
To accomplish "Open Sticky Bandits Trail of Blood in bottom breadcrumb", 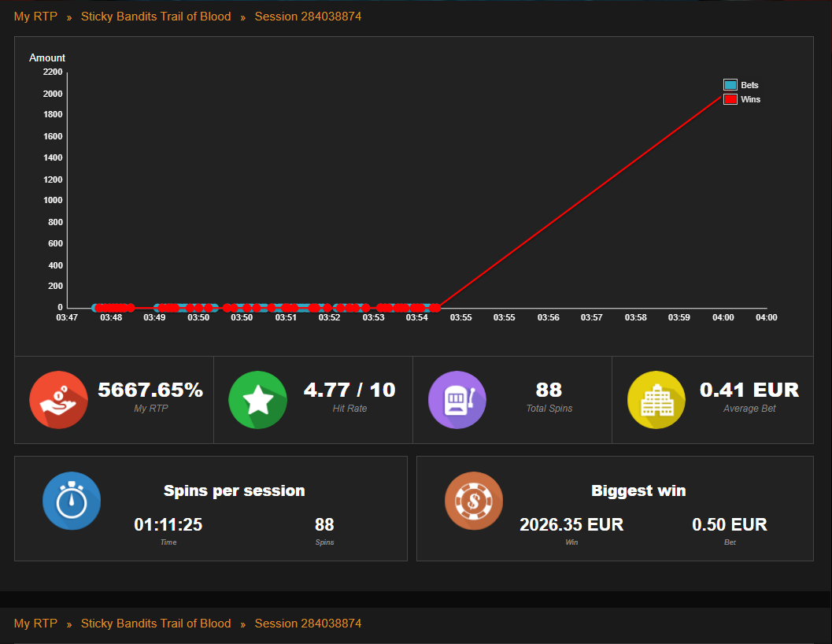I will click(x=156, y=624).
